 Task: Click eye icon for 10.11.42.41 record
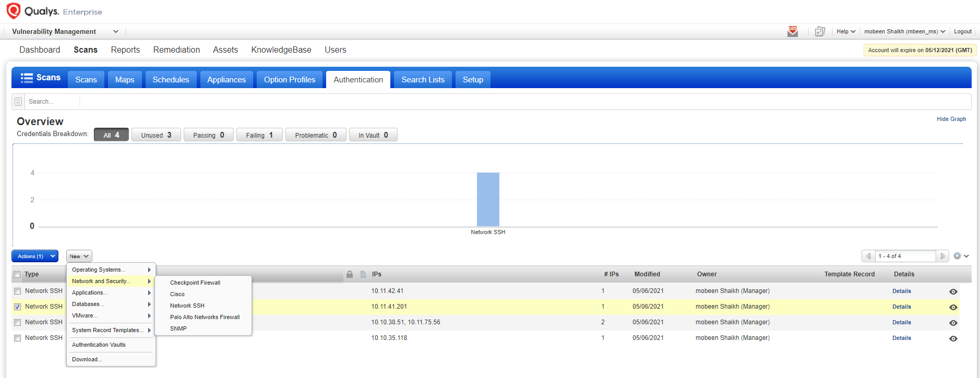click(953, 291)
